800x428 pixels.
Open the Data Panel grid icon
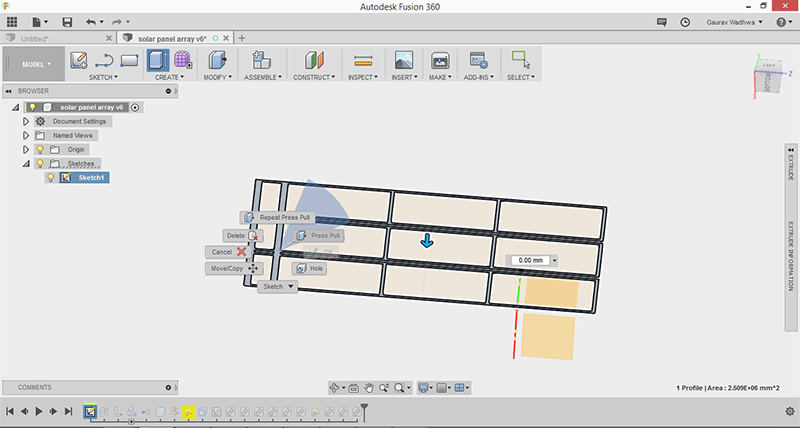[12, 21]
